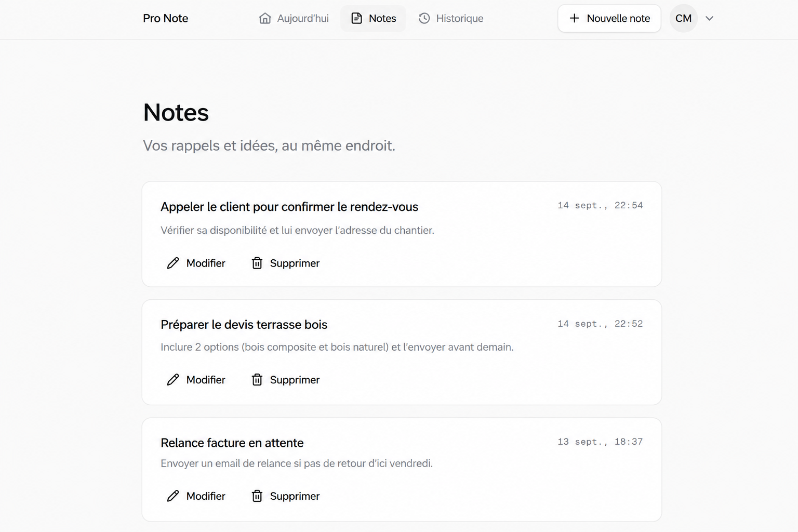This screenshot has height=532, width=798.
Task: Click trash icon on 'Appeler le client' note
Action: pyautogui.click(x=257, y=263)
